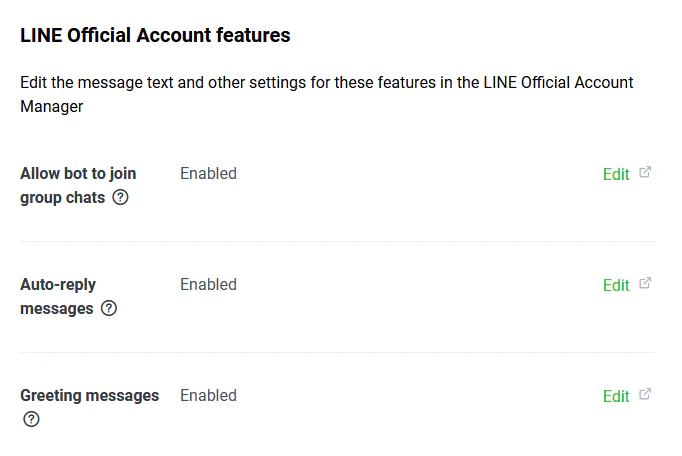Edit the Greeting messages setting
Screen dimensions: 682x456
click(616, 396)
